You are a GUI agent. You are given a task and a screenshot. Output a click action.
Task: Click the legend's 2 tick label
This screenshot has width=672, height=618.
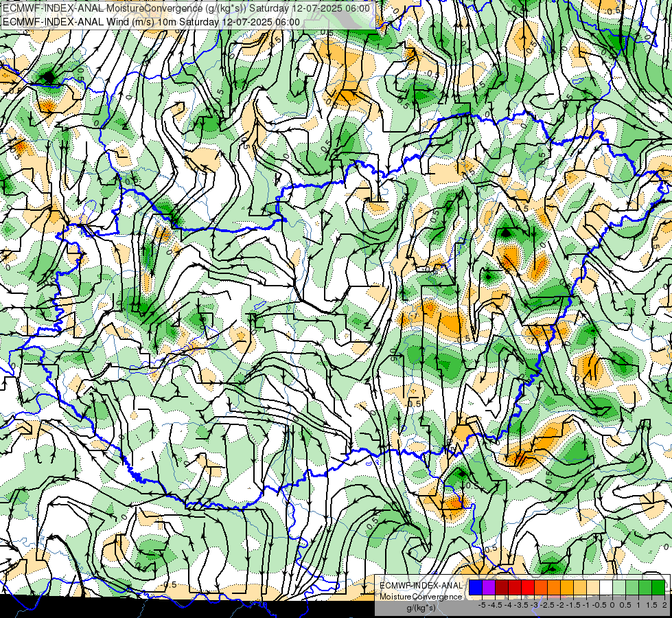tap(664, 605)
